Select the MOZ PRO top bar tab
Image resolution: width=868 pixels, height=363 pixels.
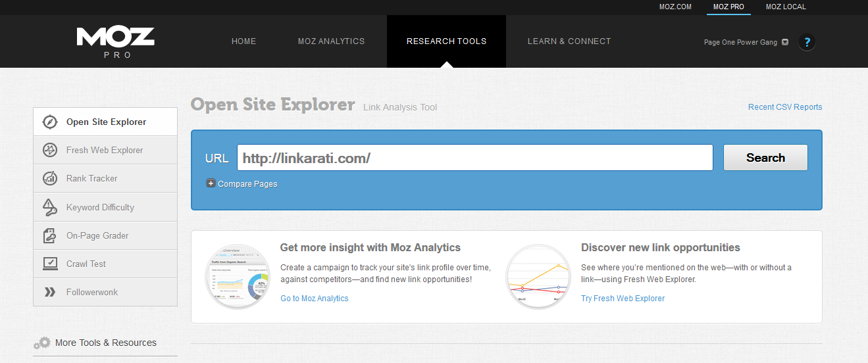[728, 7]
